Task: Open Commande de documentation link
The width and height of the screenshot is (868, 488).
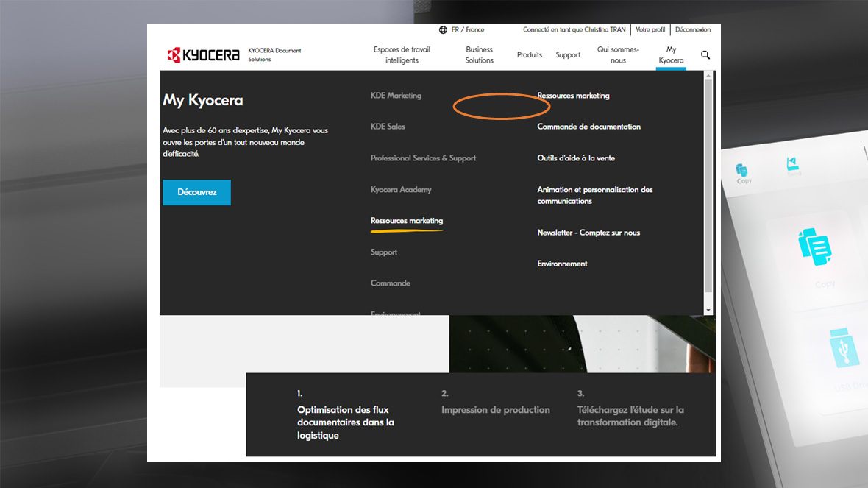Action: 588,127
